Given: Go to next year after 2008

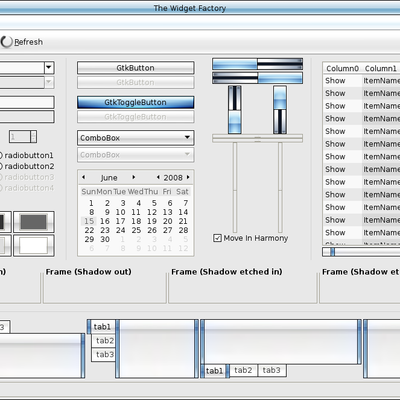Looking at the screenshot, I should [x=188, y=177].
